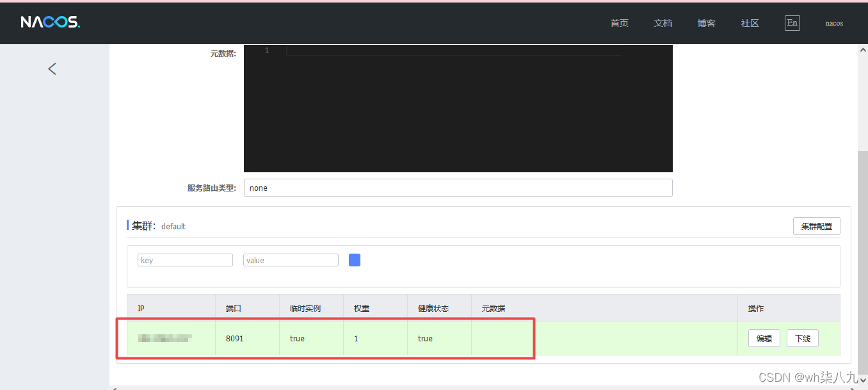Open the 社区 navigation link

click(750, 23)
